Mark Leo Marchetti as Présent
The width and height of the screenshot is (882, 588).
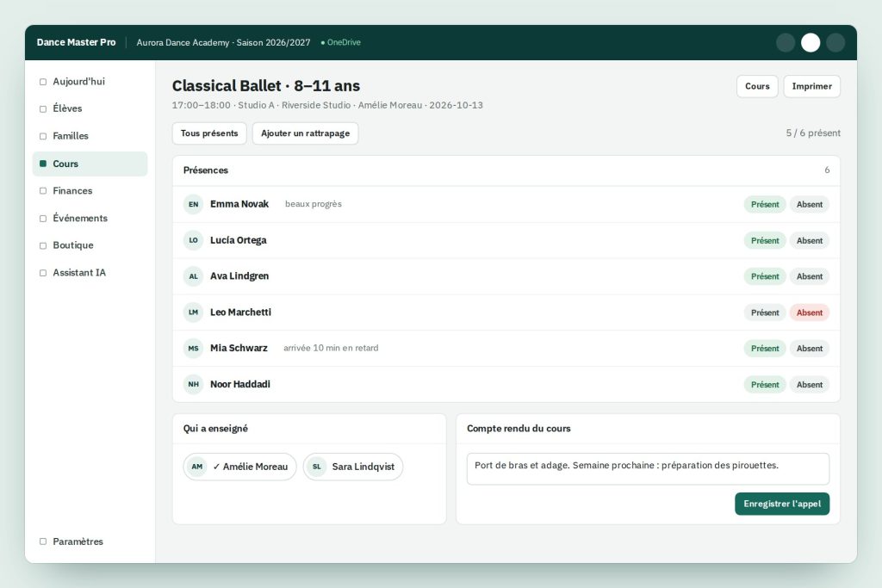pyautogui.click(x=765, y=313)
